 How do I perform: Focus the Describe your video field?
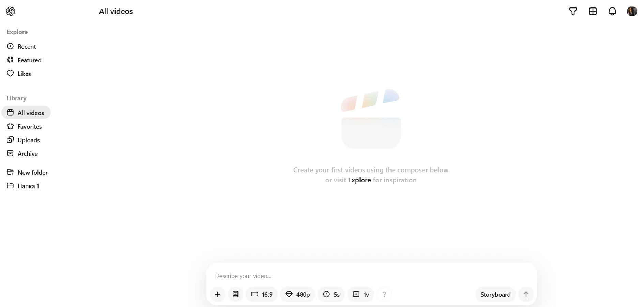[371, 276]
